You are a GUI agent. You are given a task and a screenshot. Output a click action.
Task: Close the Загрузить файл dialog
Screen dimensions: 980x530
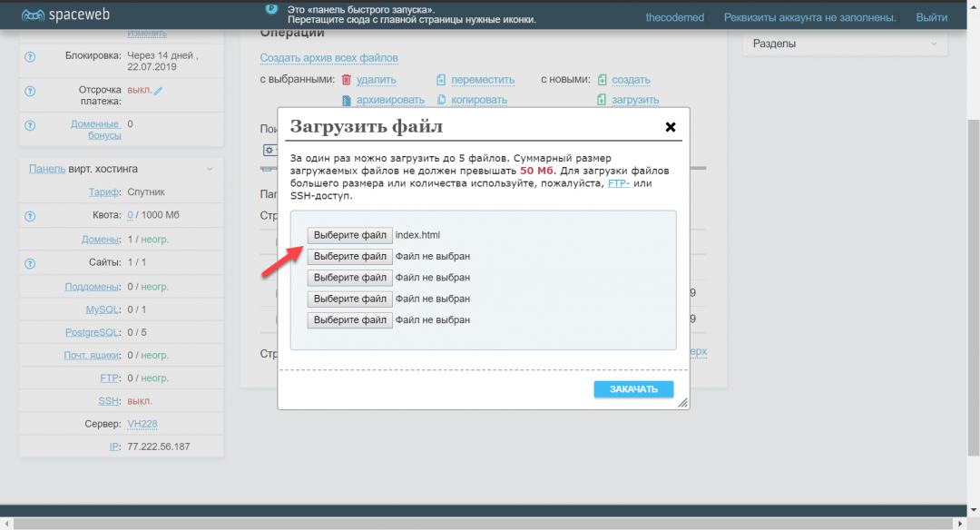tap(671, 127)
